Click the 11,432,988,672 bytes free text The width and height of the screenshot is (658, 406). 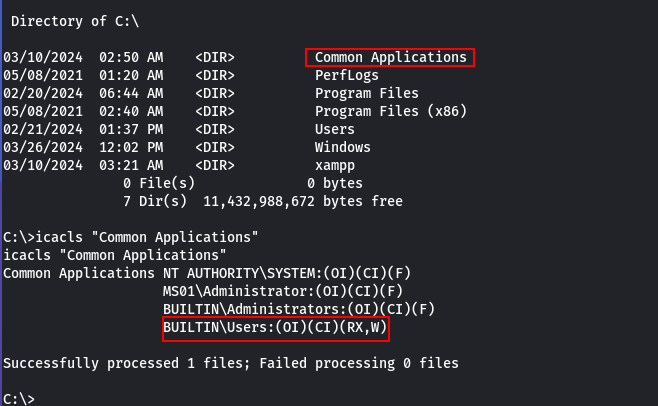[x=303, y=202]
